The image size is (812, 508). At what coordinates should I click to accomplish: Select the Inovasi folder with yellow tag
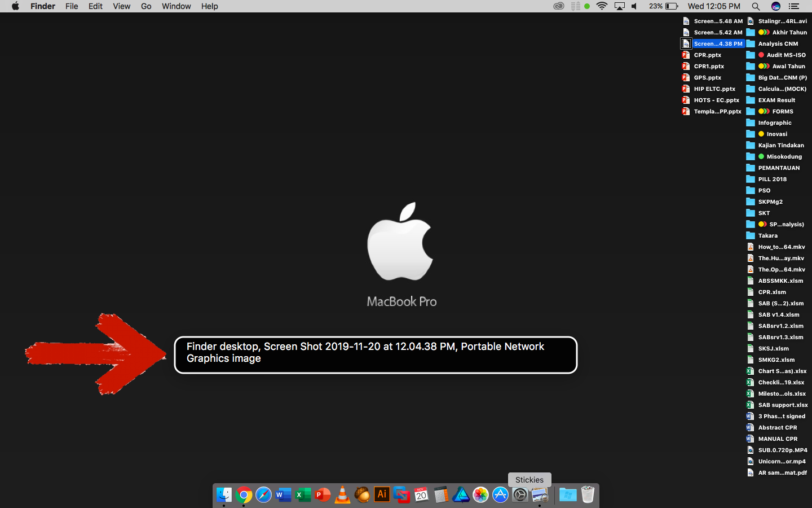click(767, 134)
